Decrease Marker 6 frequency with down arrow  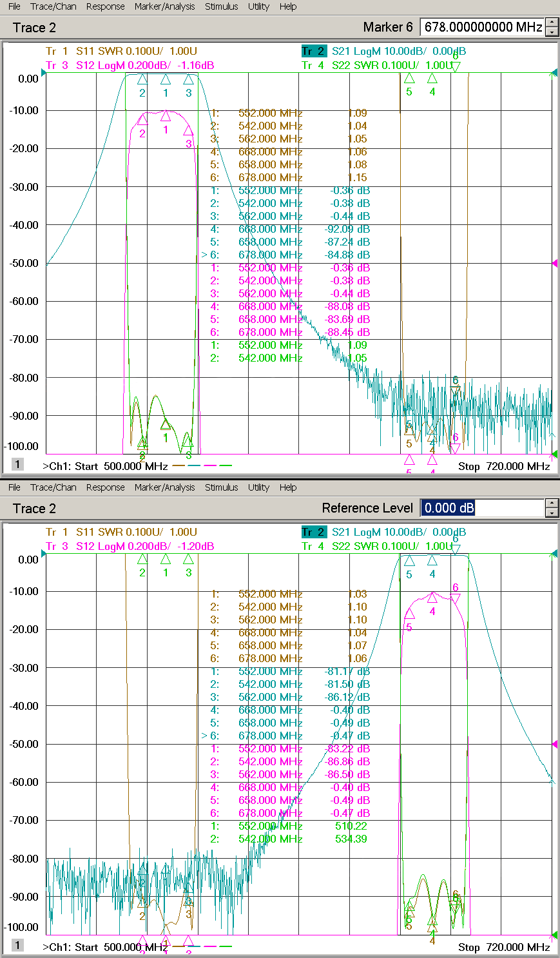click(x=552, y=32)
